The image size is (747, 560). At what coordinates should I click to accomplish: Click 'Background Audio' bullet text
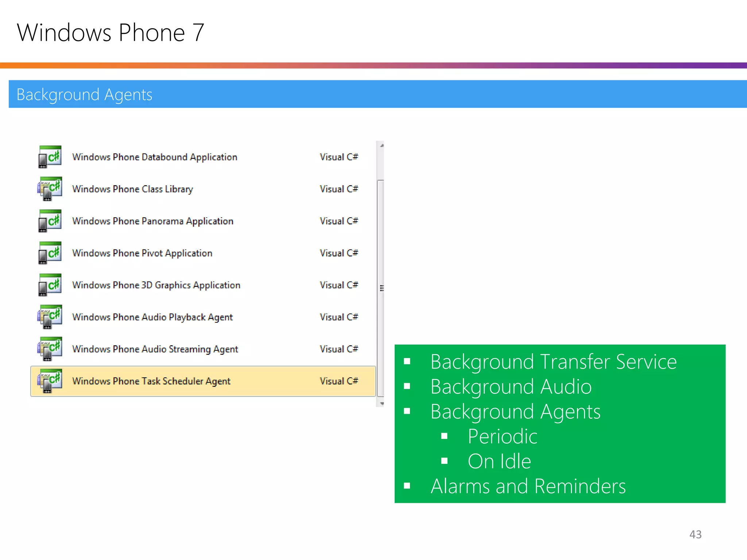pos(511,386)
